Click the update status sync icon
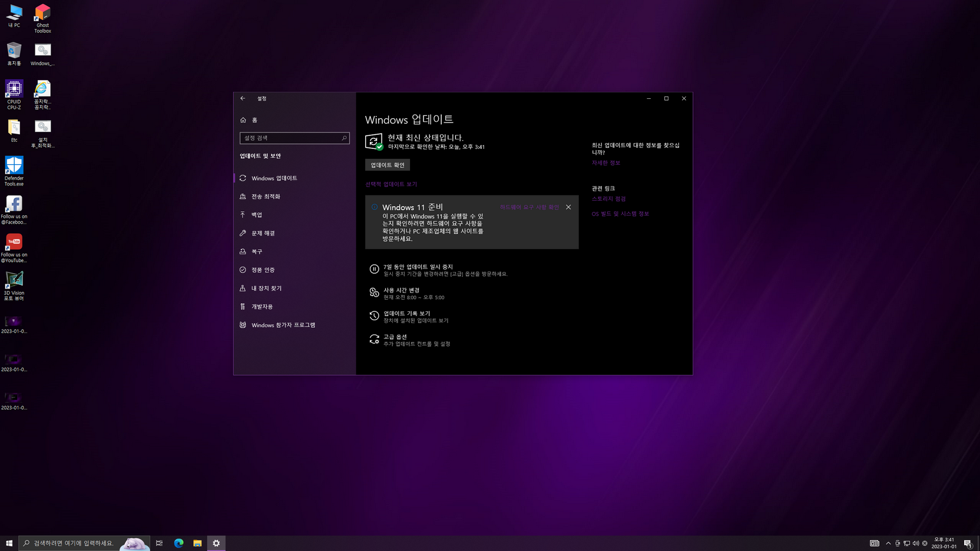Viewport: 980px width, 551px height. click(374, 142)
